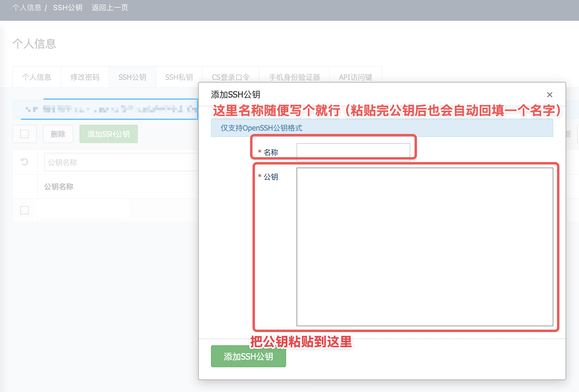Click the refresh icon beside the search field
Viewport: 579px width, 392px height.
[x=24, y=162]
